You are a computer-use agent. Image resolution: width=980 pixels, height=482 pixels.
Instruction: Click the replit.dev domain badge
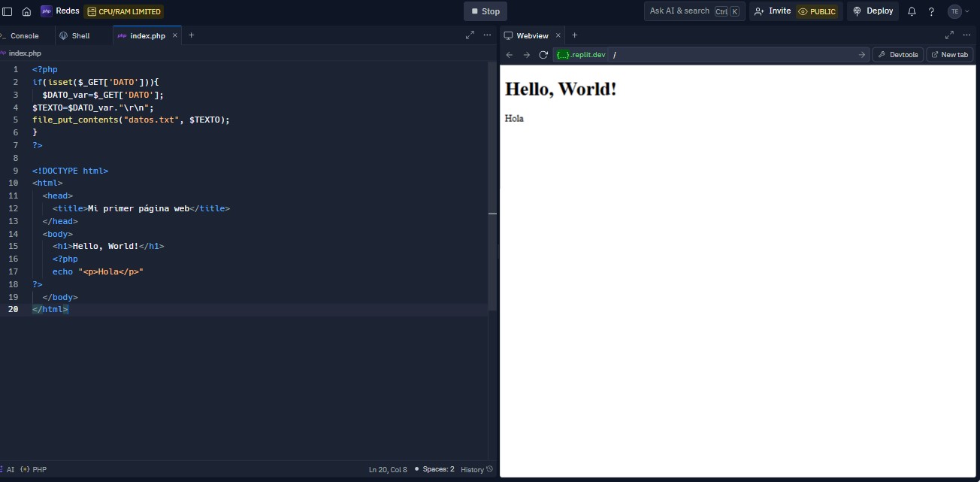[580, 55]
